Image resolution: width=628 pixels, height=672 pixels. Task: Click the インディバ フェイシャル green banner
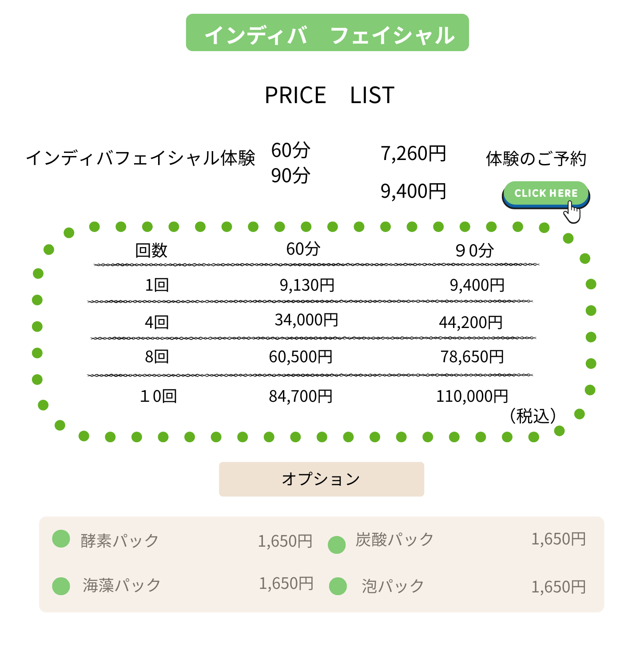[327, 32]
